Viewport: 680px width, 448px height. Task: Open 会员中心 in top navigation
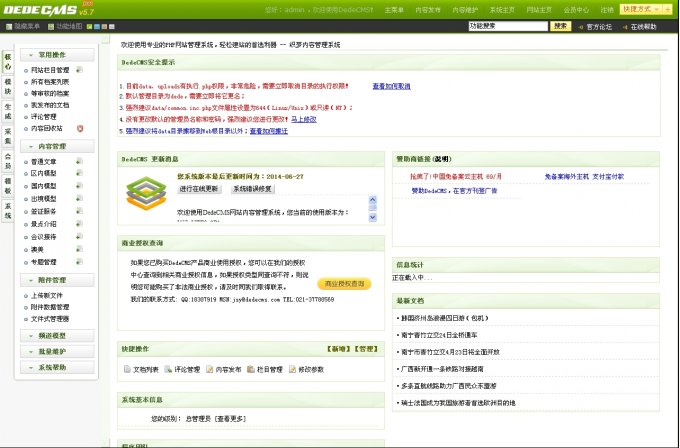point(576,10)
